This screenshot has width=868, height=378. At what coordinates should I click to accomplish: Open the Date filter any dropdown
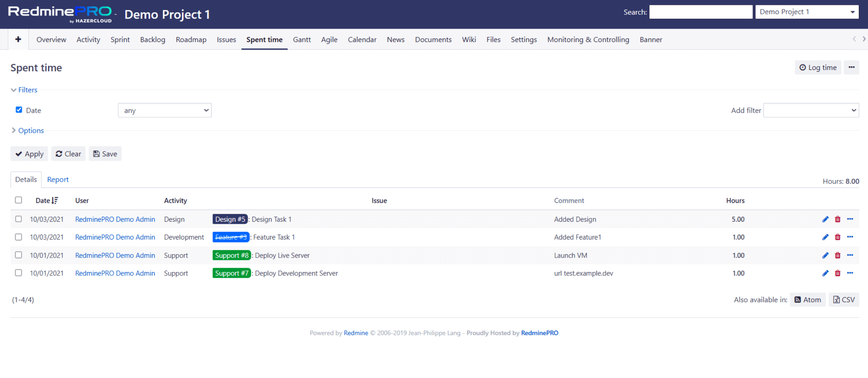(x=165, y=110)
